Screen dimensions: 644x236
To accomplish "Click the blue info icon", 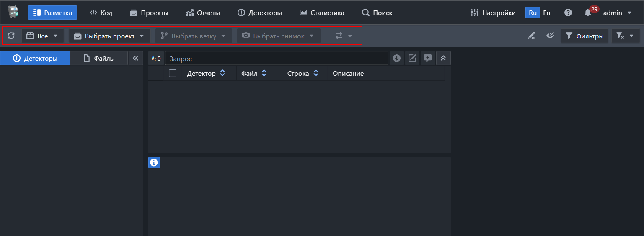I will click(154, 162).
